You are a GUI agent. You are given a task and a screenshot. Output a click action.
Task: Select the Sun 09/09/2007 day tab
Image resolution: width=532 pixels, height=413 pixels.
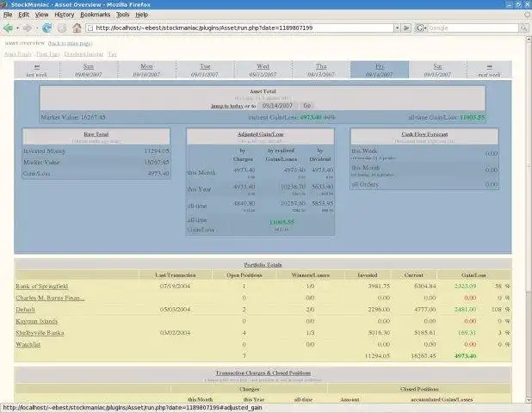click(x=88, y=70)
